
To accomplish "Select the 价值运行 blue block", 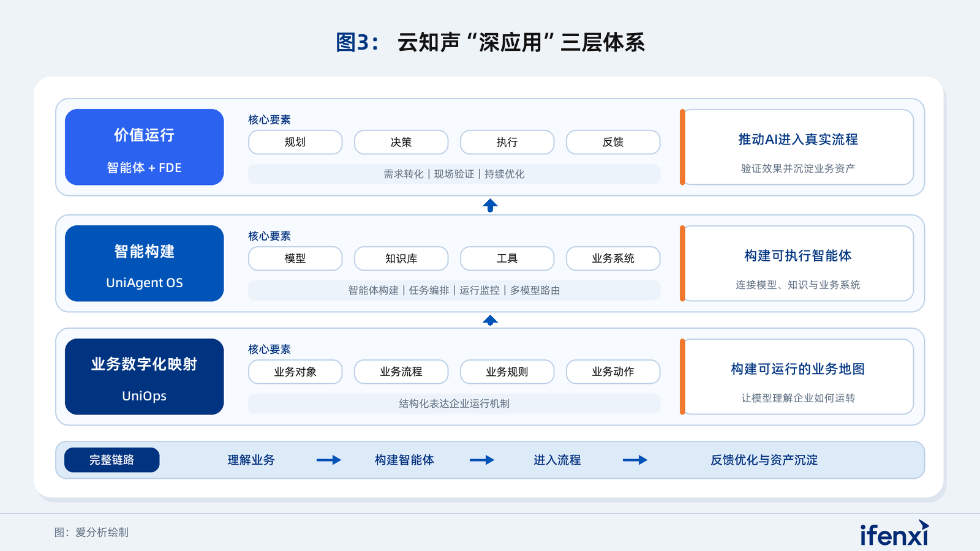I will (x=145, y=147).
